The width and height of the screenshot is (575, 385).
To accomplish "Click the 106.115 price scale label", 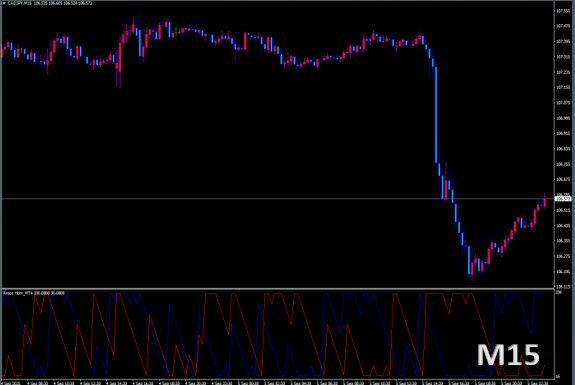I will click(x=563, y=286).
